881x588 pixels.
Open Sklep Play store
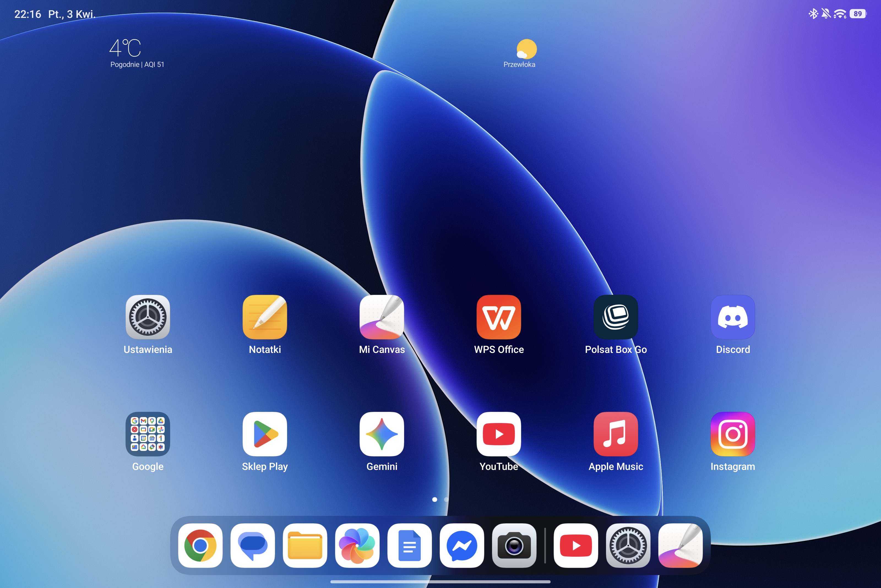point(265,434)
